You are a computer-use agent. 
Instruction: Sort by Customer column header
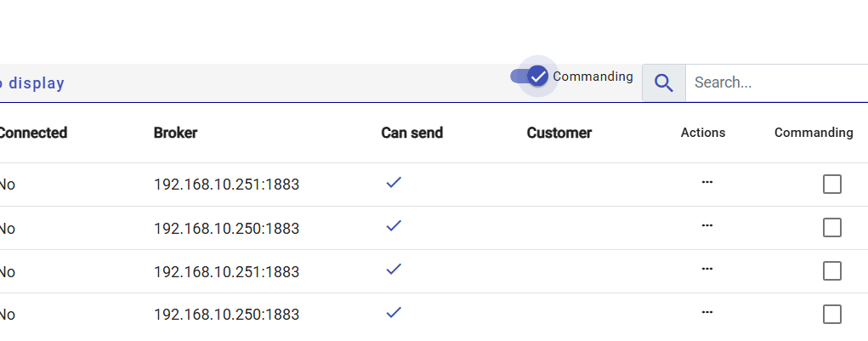point(559,133)
